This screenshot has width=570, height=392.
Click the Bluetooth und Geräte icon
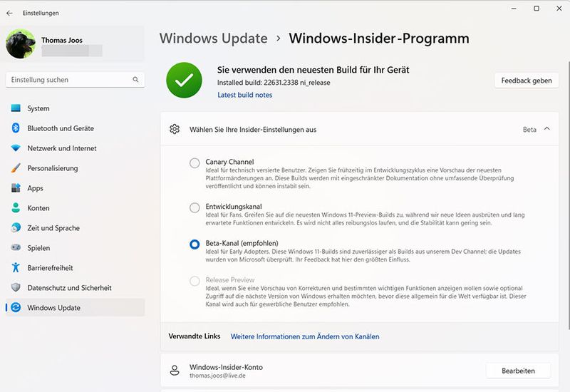(x=16, y=128)
